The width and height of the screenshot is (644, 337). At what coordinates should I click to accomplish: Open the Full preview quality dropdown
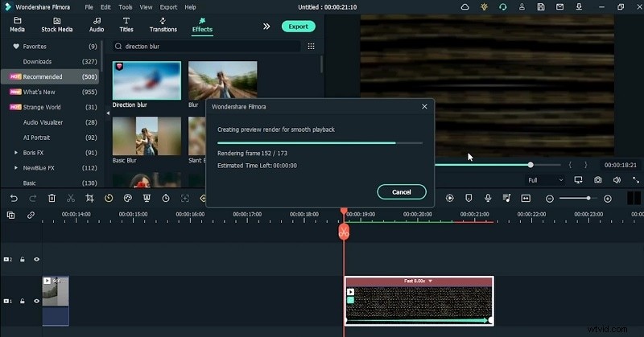[x=545, y=180]
